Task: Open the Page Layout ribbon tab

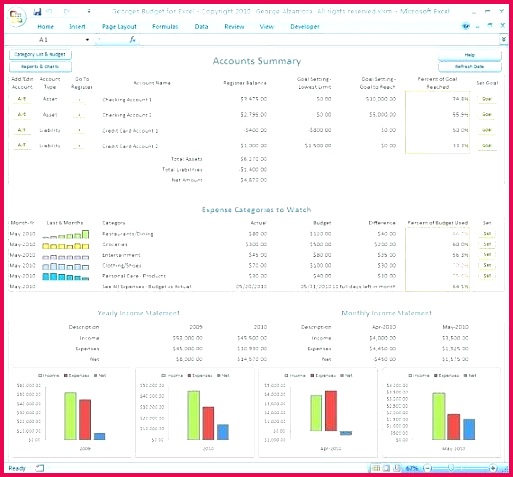Action: [119, 27]
